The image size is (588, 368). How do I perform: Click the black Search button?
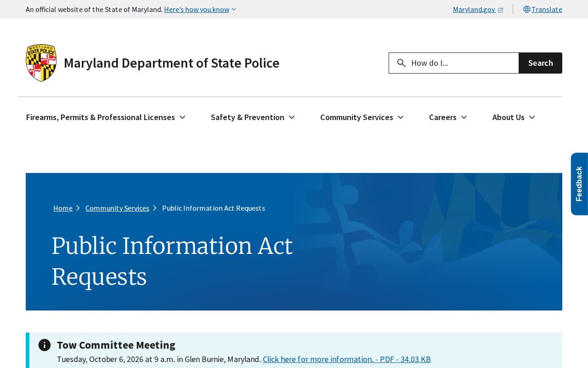tap(541, 63)
